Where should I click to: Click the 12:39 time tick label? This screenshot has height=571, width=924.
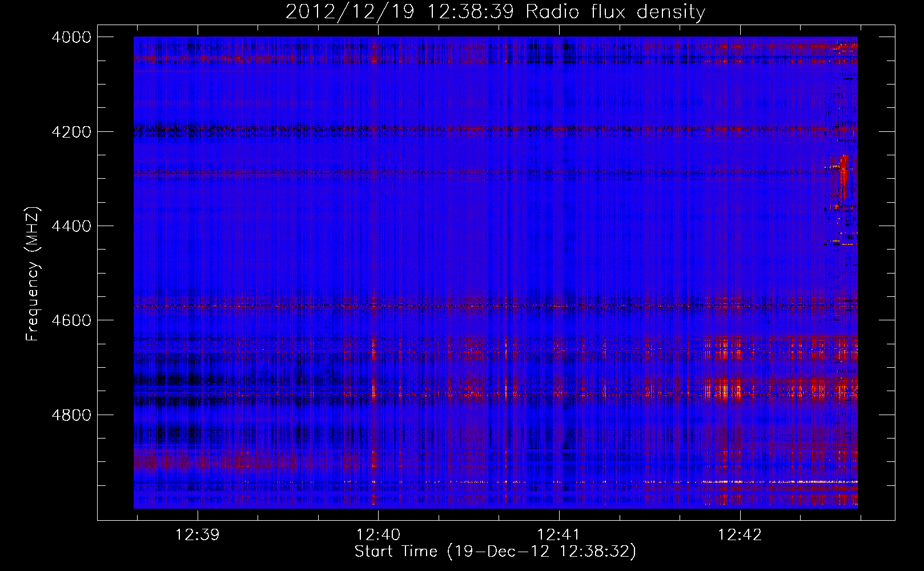pos(197,535)
